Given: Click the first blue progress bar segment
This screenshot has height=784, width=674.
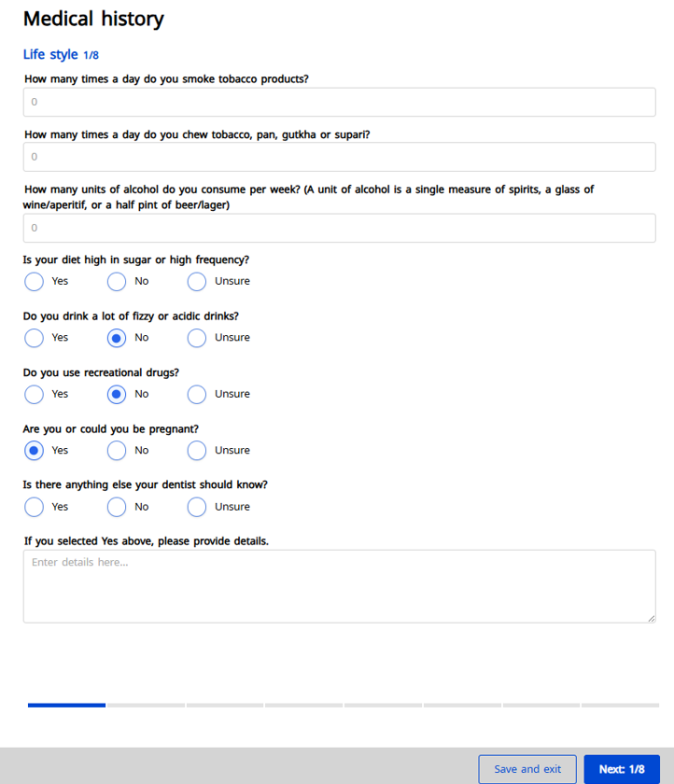Looking at the screenshot, I should (x=66, y=705).
